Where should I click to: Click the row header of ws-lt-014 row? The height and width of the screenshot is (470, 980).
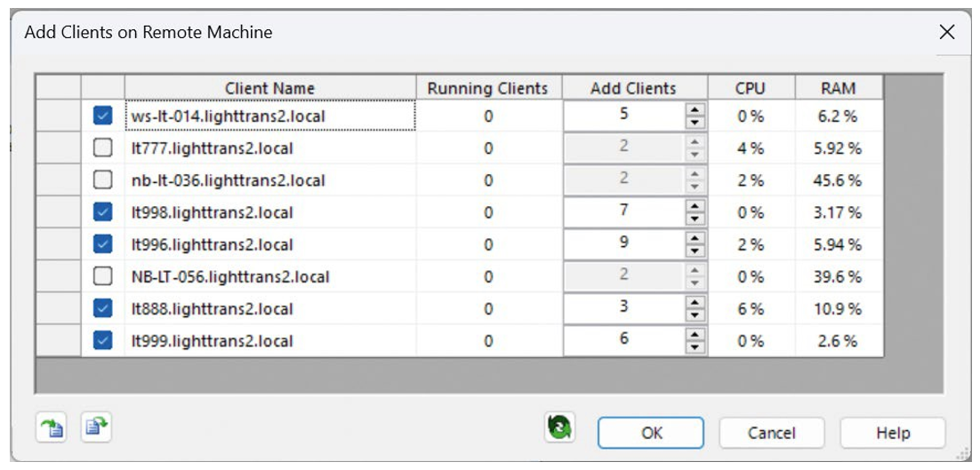[x=59, y=116]
